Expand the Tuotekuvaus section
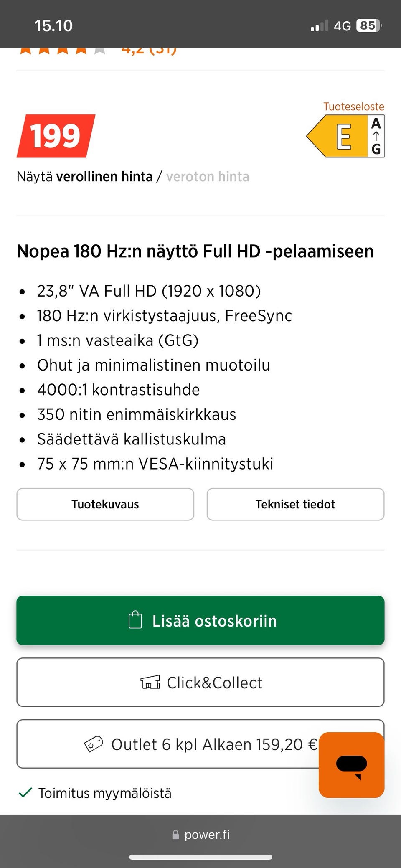This screenshot has height=868, width=401. [x=105, y=504]
